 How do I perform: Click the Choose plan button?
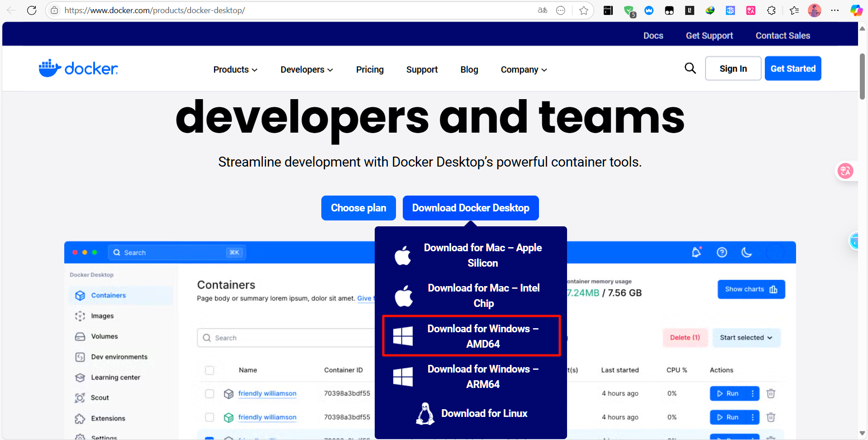tap(358, 208)
